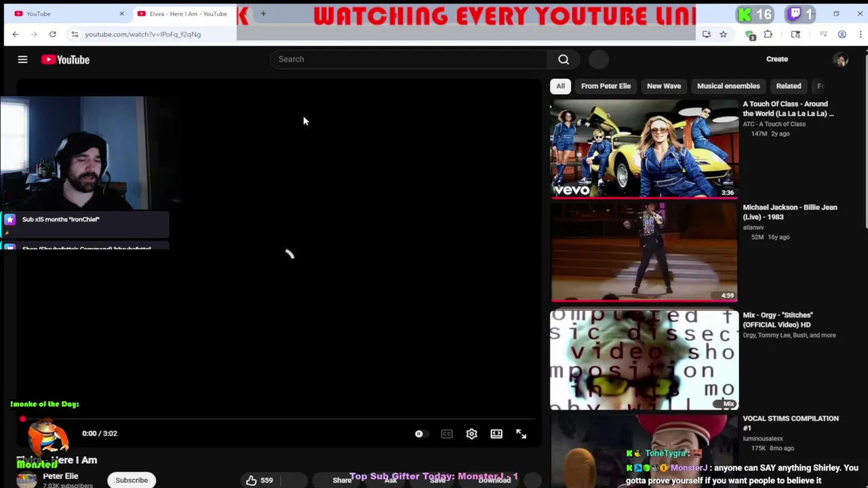This screenshot has width=868, height=488.
Task: Subscribe to Peter Elie channel
Action: tap(132, 480)
